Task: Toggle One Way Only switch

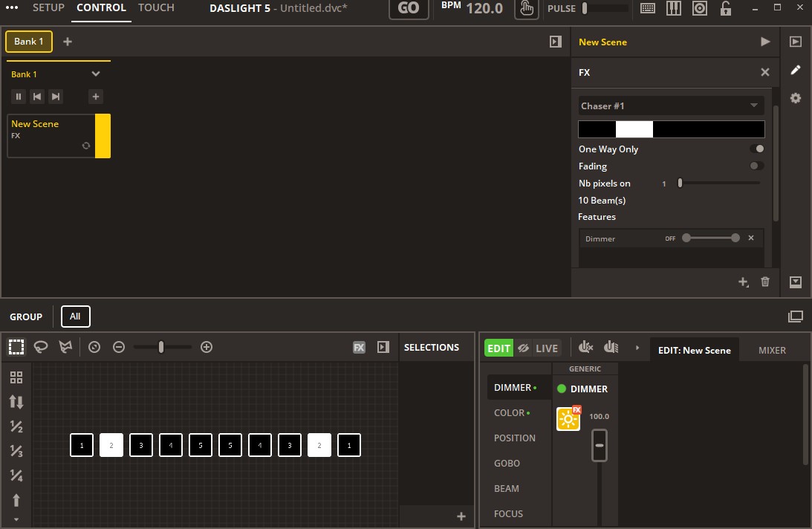Action: [756, 149]
